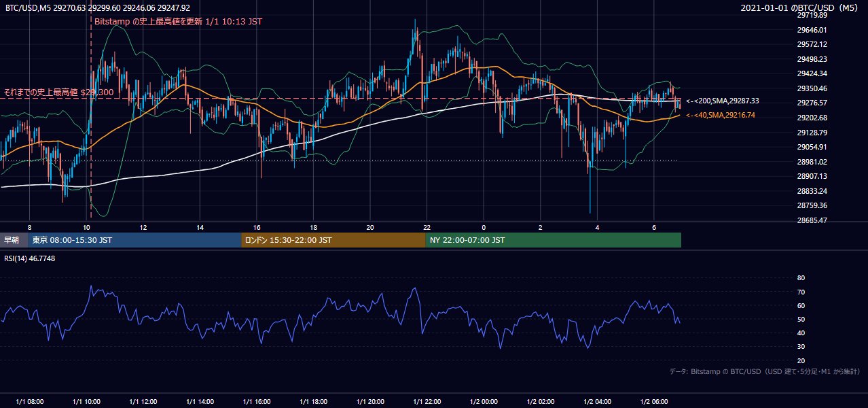The image size is (868, 408).
Task: Click hour label 14 under price chart
Action: [x=200, y=227]
